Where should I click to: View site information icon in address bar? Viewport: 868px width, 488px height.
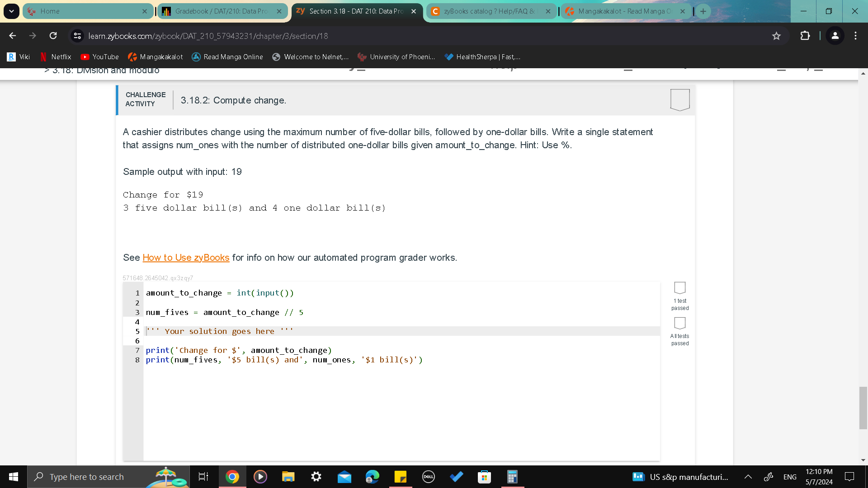coord(77,36)
